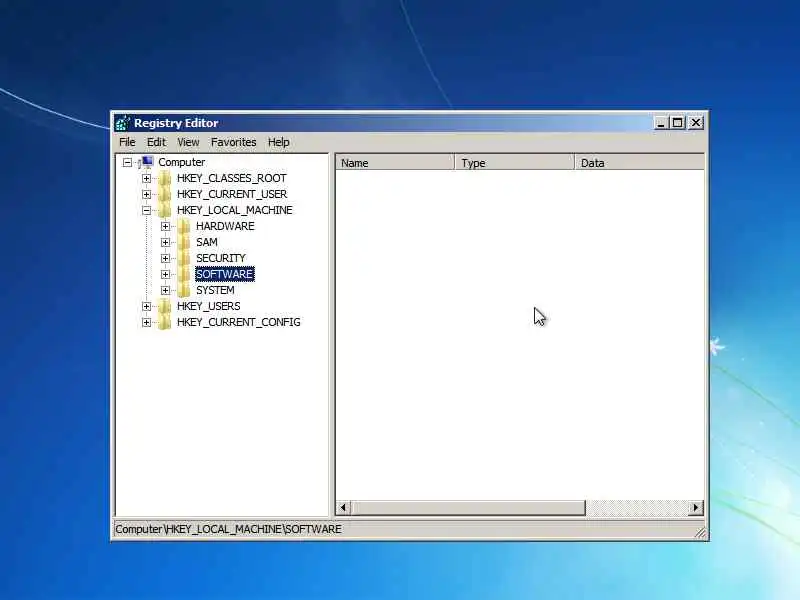Minimize the Registry Editor window
This screenshot has width=800, height=600.
click(661, 123)
